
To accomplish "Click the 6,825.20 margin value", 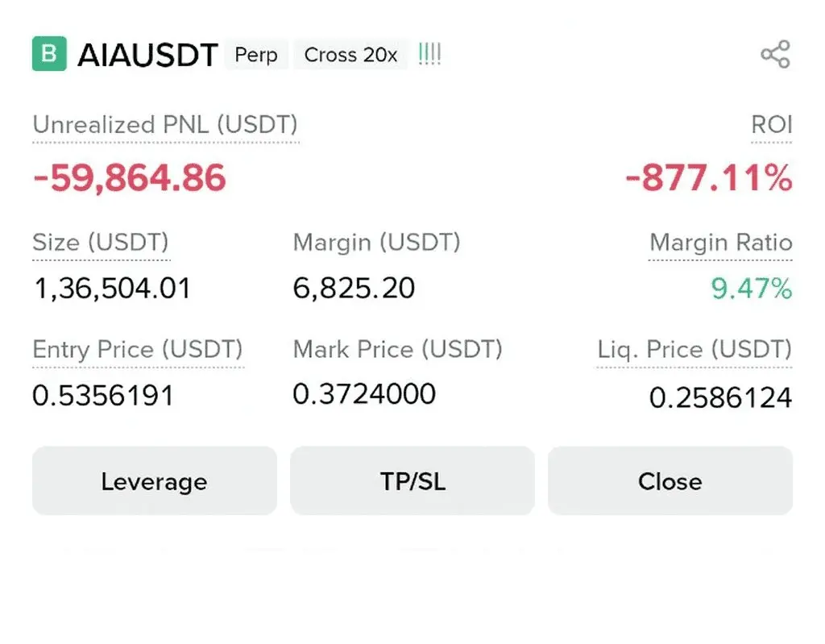I will coord(354,288).
